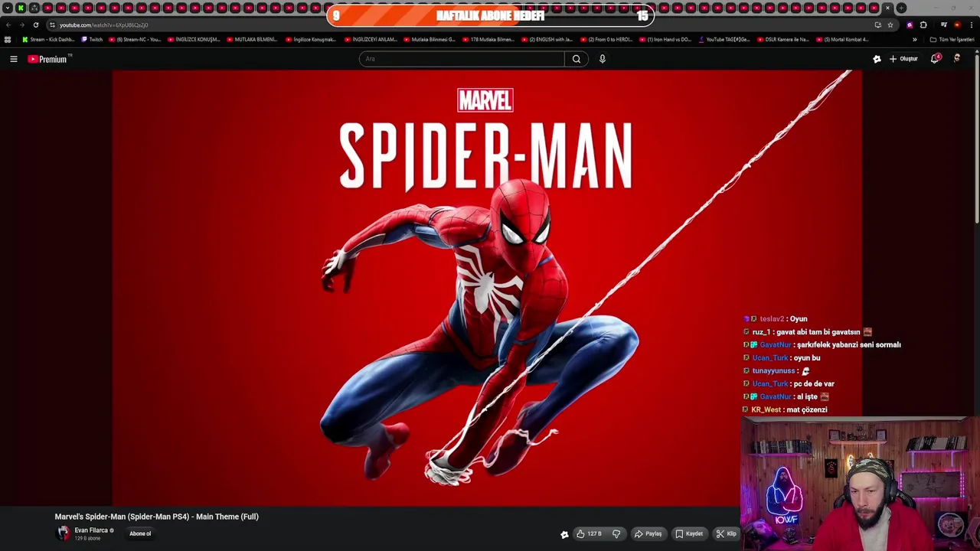Screen dimensions: 980x551
Task: Open Chrome three-dot menu
Action: point(971,25)
